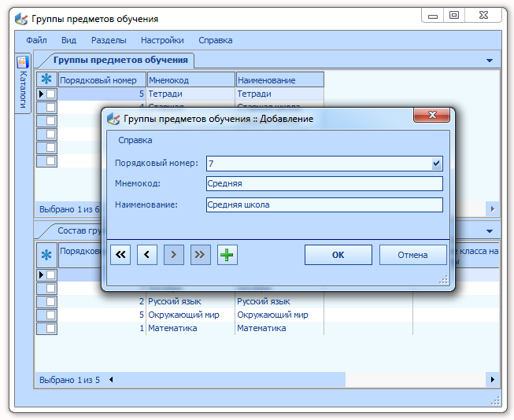Open Справка in main menu bar

point(216,40)
